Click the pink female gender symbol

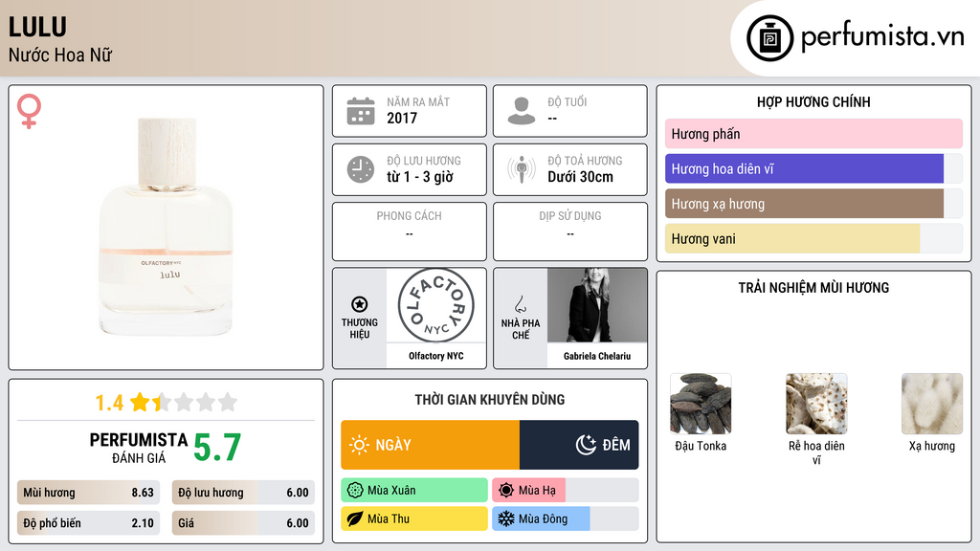pyautogui.click(x=29, y=111)
